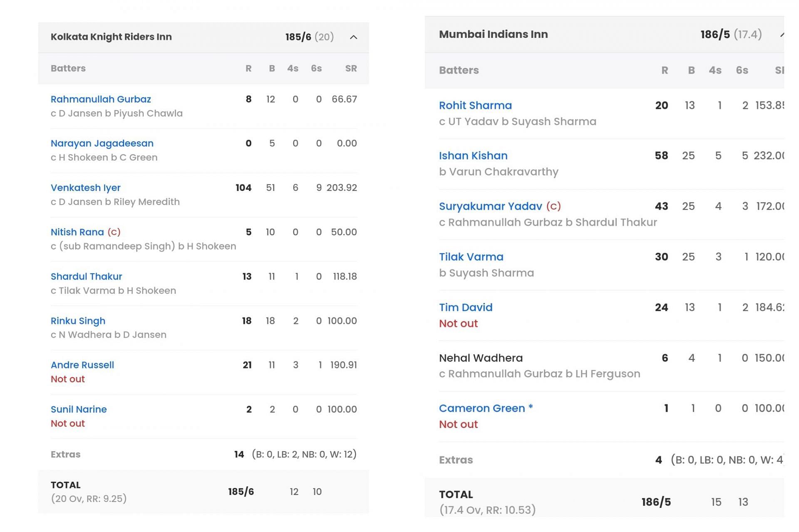Select Mumbai extras total 4
This screenshot has height=532, width=799.
click(658, 460)
